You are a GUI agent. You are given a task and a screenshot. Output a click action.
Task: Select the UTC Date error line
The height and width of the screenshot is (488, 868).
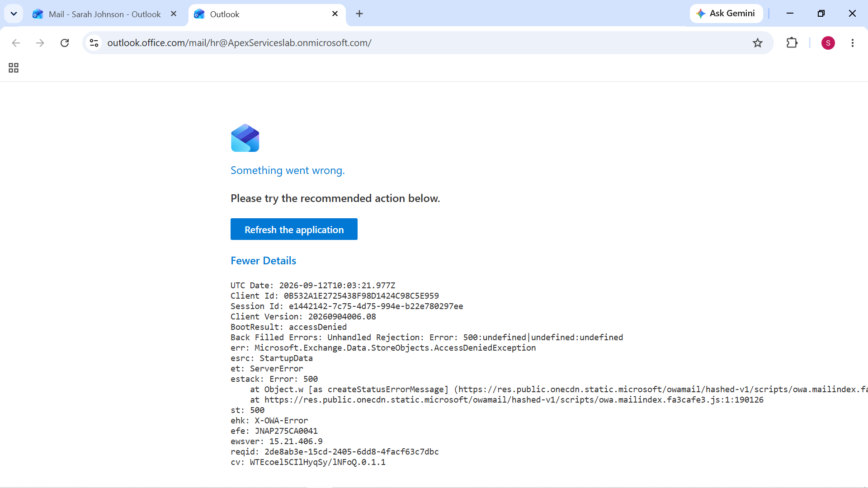(x=313, y=286)
